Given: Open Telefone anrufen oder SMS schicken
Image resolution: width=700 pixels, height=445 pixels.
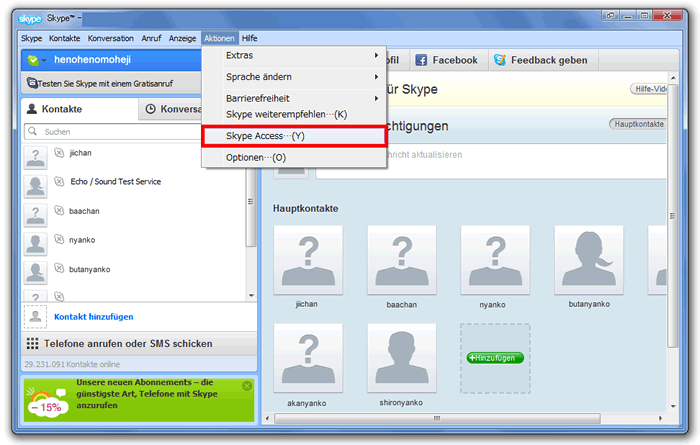Looking at the screenshot, I should [x=139, y=344].
